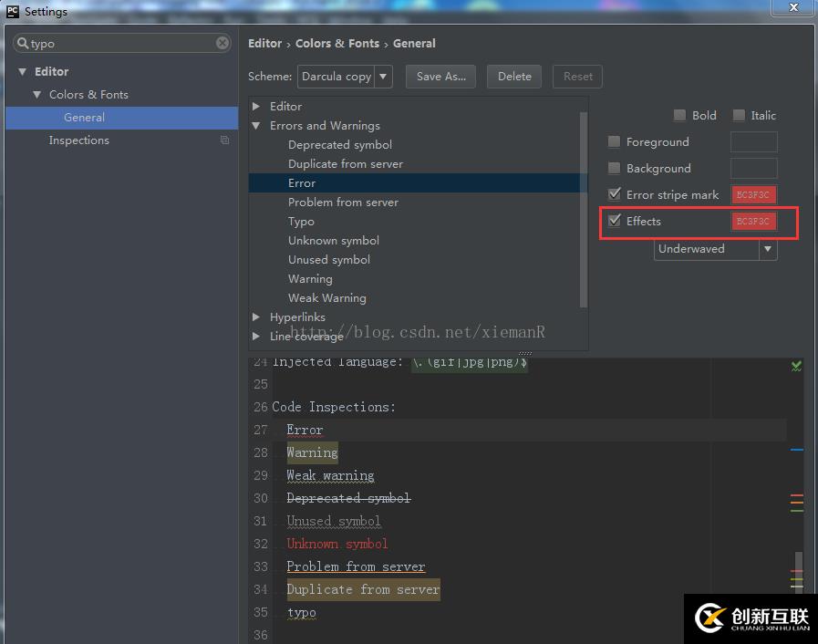Click the magnifier icon in the search box
This screenshot has width=818, height=644.
pyautogui.click(x=23, y=43)
